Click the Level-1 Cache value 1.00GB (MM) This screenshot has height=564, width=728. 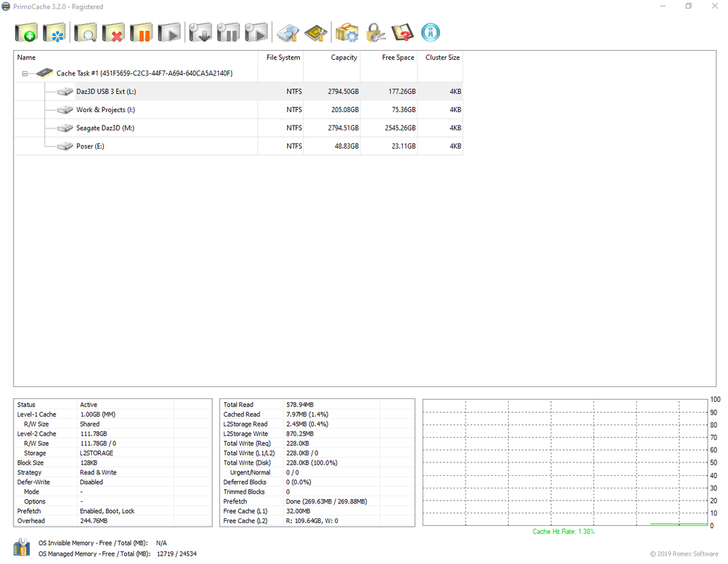pyautogui.click(x=97, y=415)
